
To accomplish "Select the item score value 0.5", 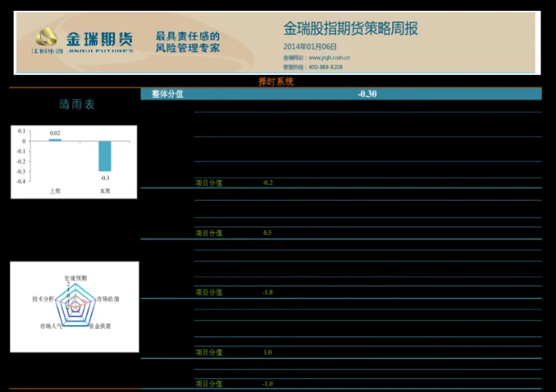I will tap(268, 233).
